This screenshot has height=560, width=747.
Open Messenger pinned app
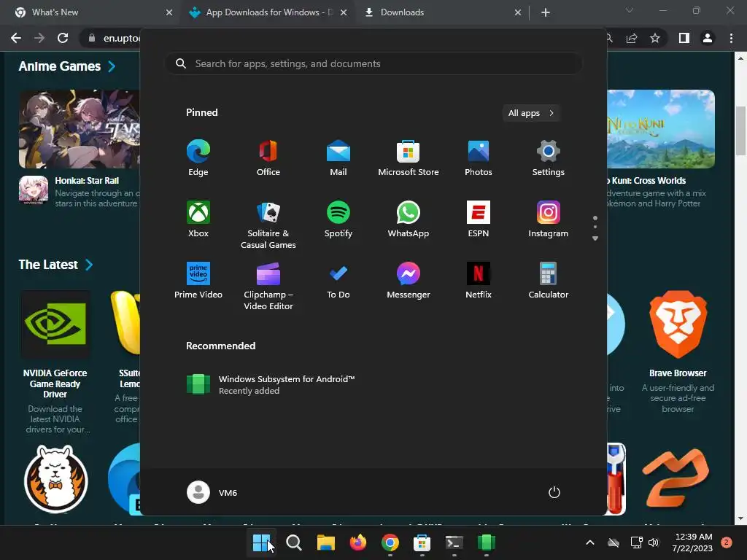point(409,281)
